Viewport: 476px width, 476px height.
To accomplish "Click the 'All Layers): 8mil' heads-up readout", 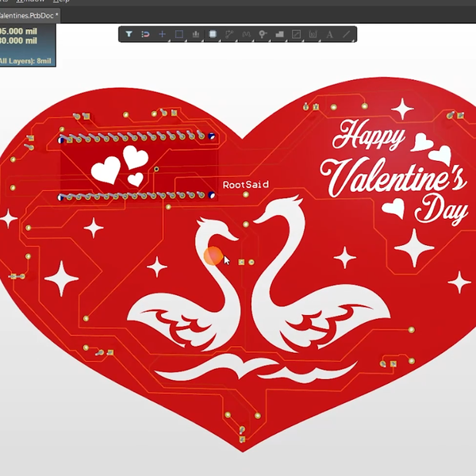I will click(25, 61).
